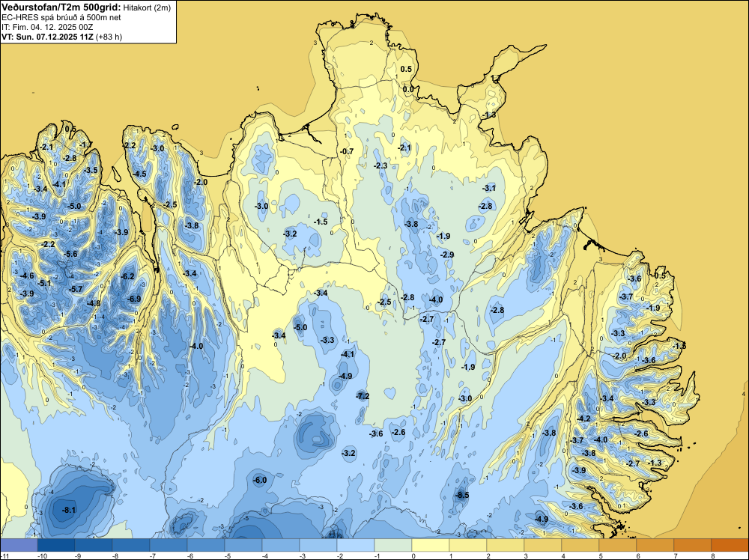Click the 'VT: Sun. 07.12.2025 11Z' valid time
The height and width of the screenshot is (560, 749).
48,37
